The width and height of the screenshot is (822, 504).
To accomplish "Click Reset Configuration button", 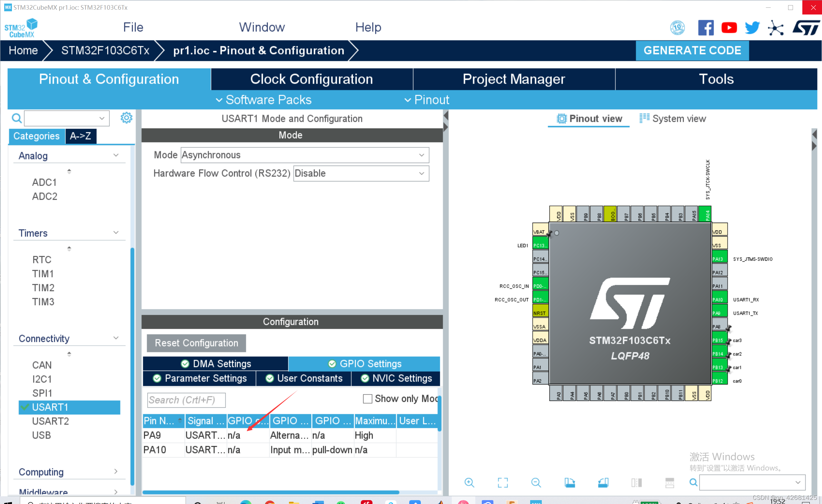I will 196,343.
